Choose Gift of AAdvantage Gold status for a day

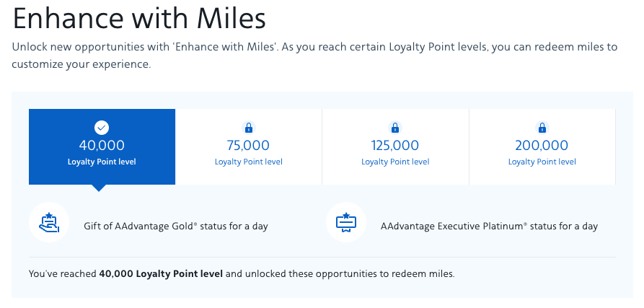click(176, 226)
